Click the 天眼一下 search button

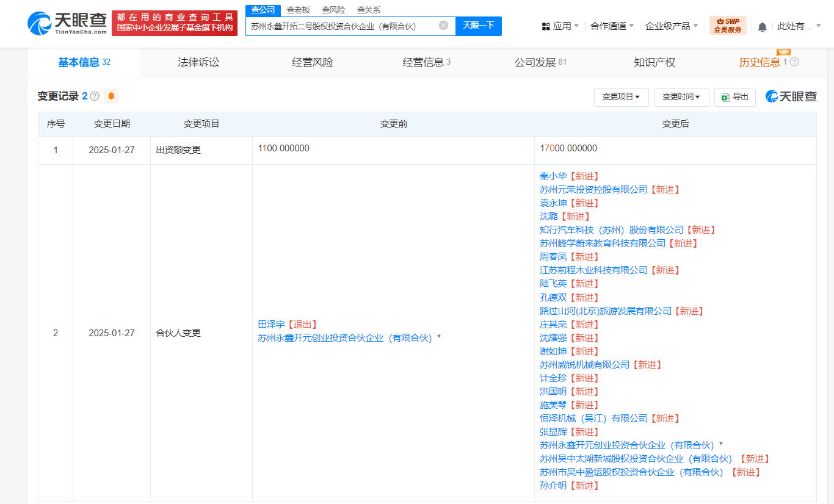(x=479, y=26)
